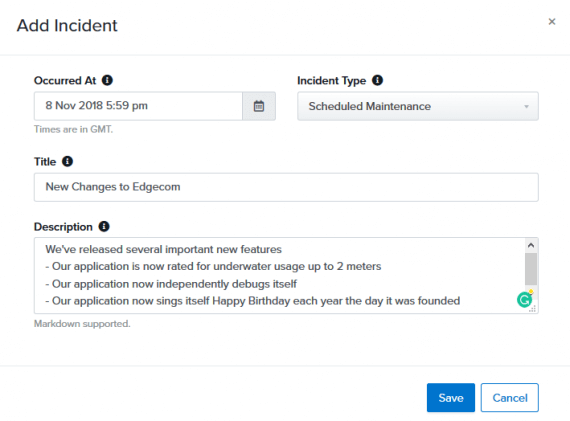
Task: Place cursor on the Happy Birthday line
Action: (x=253, y=301)
